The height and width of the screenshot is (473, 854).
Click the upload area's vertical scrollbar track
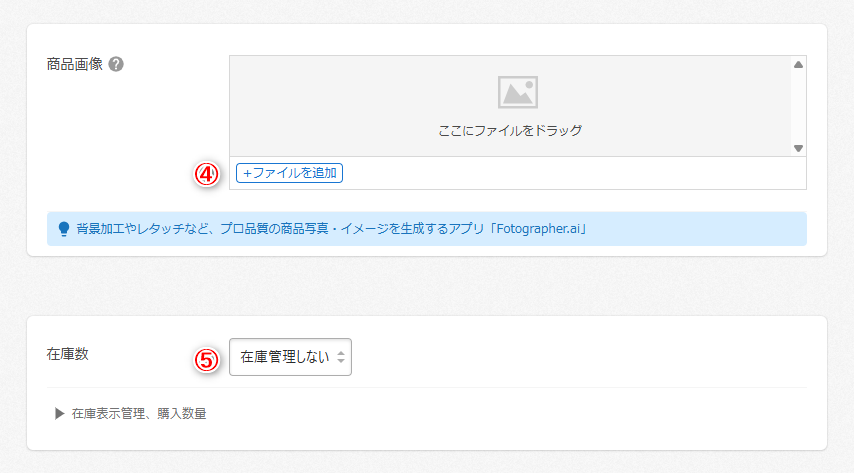click(798, 105)
